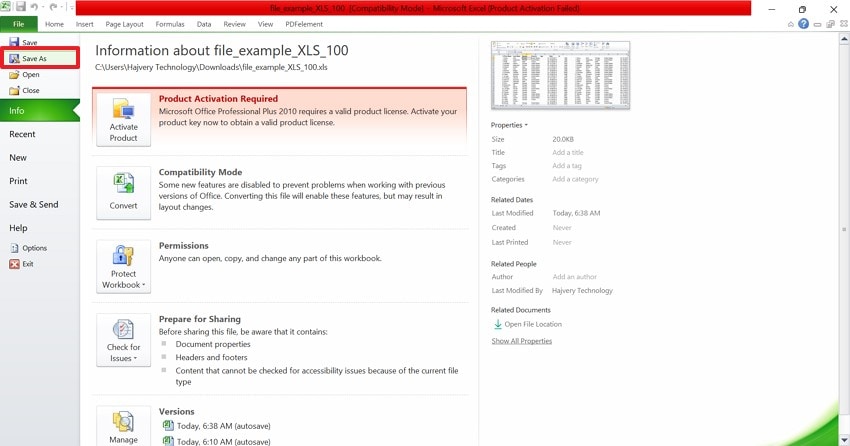The width and height of the screenshot is (850, 446).
Task: Select the Info section
Action: (x=40, y=111)
